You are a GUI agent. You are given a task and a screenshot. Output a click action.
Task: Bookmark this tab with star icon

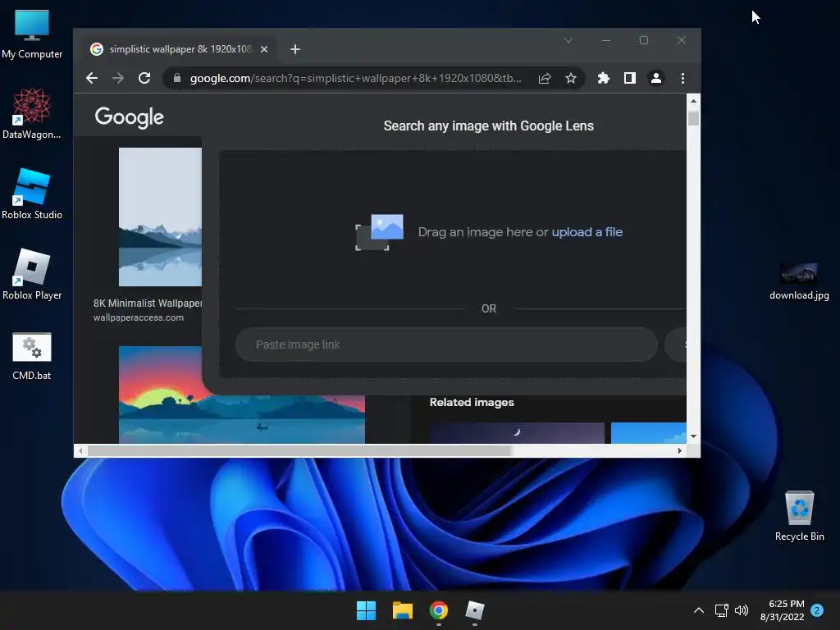571,78
